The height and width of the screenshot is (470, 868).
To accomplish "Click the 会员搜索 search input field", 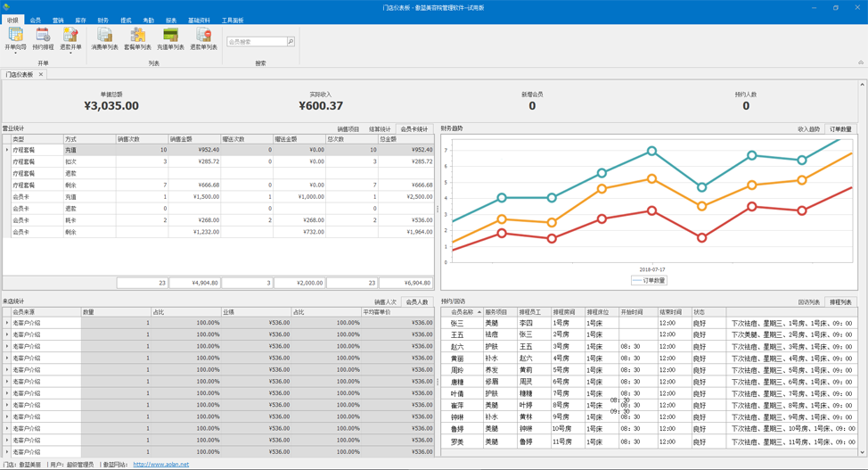I will (x=257, y=42).
